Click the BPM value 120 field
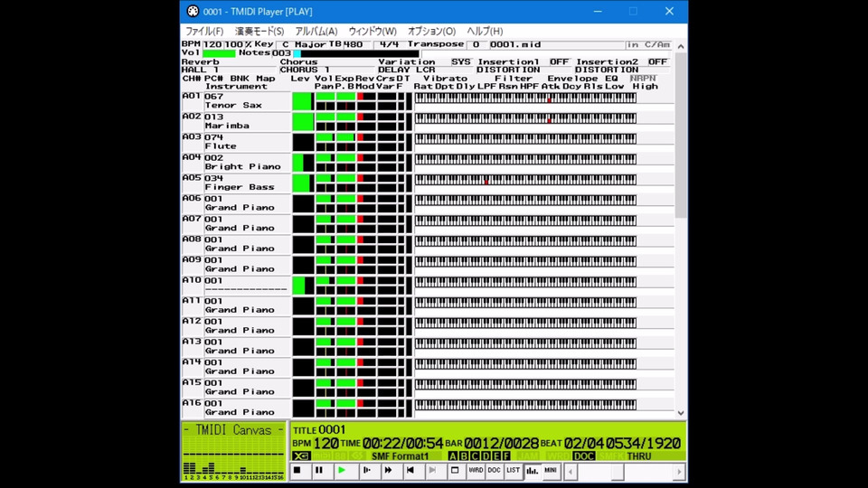Viewport: 868px width, 488px height. (x=212, y=44)
